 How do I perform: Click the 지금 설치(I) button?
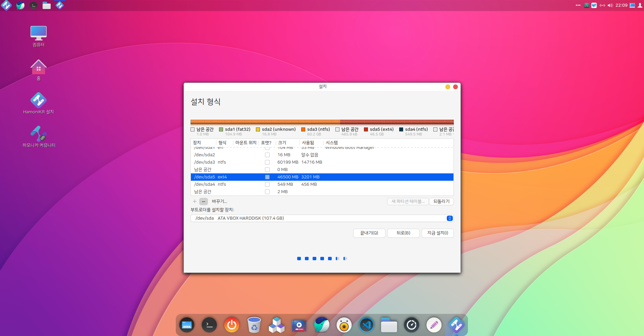coord(437,233)
